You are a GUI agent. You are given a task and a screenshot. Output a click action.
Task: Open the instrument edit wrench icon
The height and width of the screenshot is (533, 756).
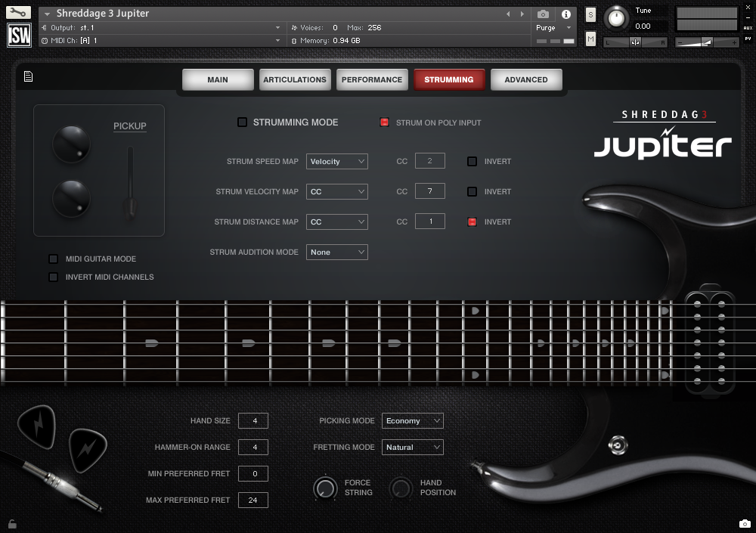tap(18, 12)
